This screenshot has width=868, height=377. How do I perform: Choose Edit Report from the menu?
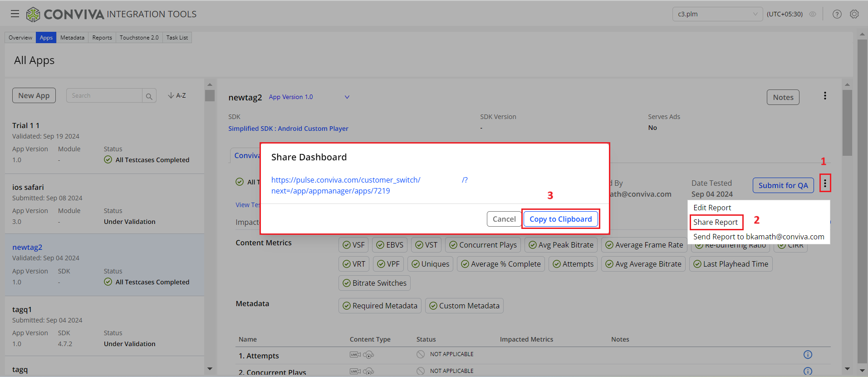[x=712, y=208]
